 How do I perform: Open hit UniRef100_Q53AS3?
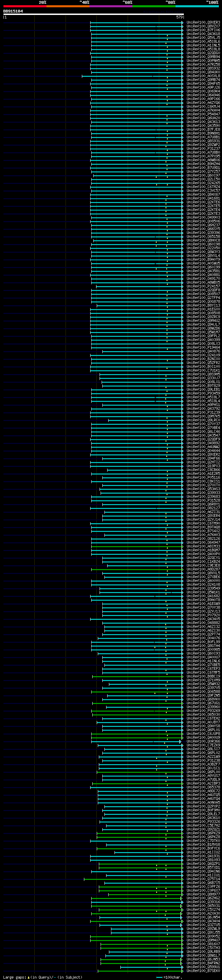pos(203,489)
